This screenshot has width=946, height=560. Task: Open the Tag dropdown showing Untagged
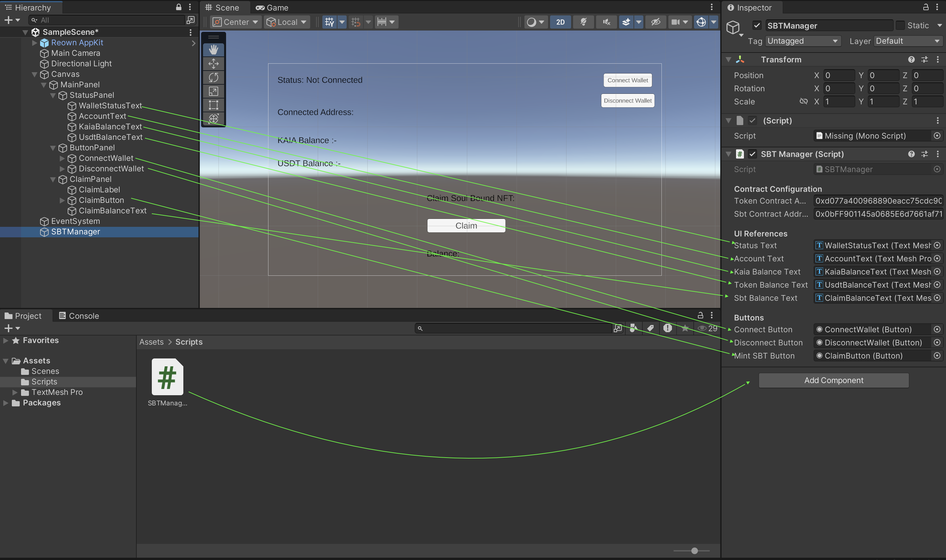(802, 41)
